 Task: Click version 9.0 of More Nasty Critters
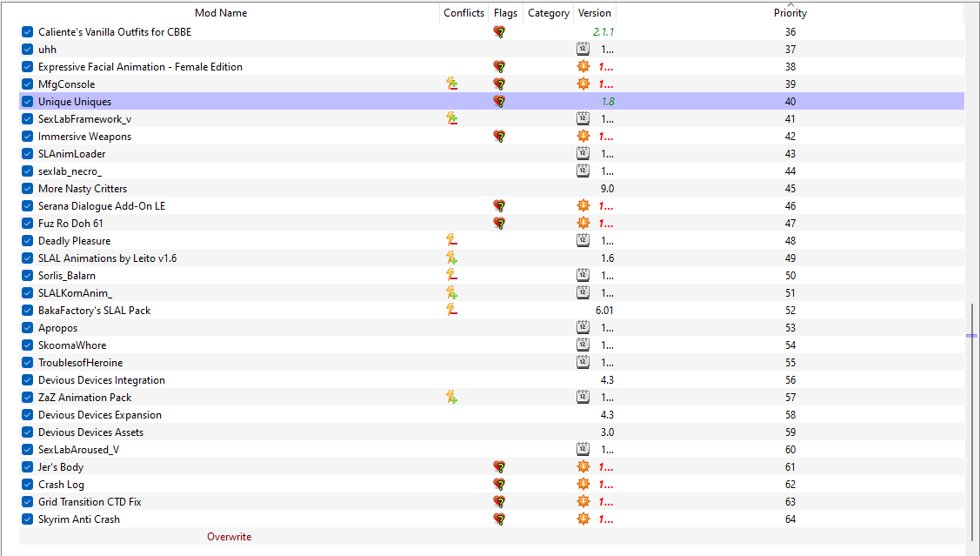click(x=607, y=188)
